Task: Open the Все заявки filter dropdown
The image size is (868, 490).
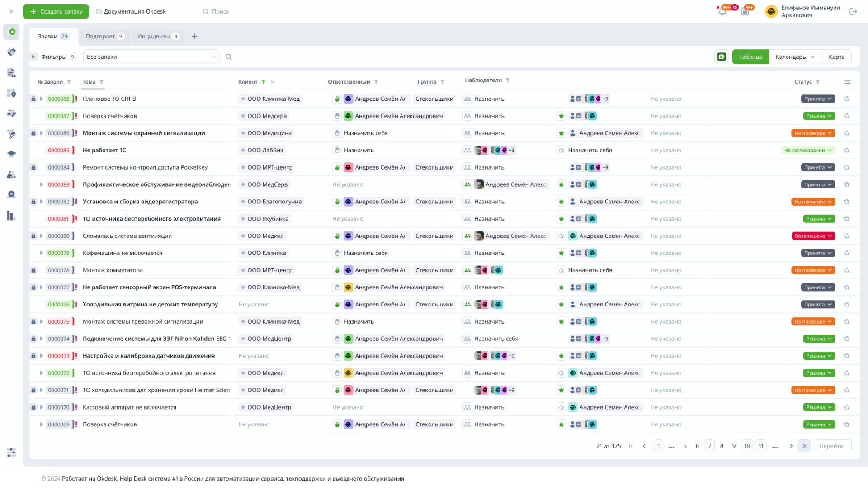Action: 151,57
